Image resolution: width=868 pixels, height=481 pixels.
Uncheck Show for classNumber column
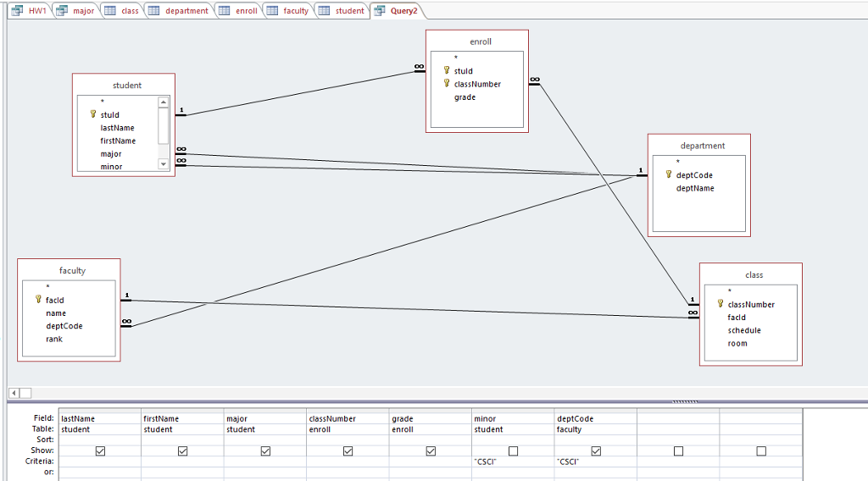tap(348, 451)
